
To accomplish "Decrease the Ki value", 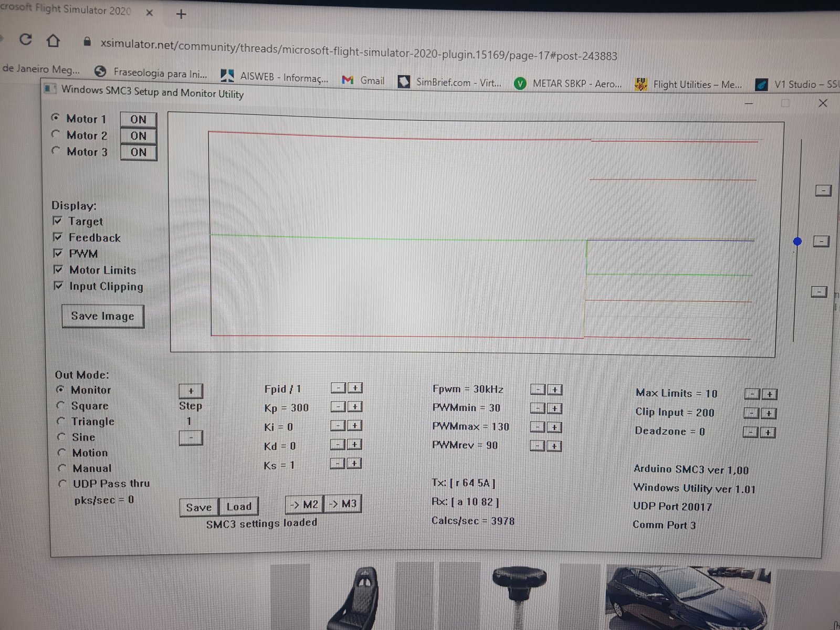I will (339, 426).
